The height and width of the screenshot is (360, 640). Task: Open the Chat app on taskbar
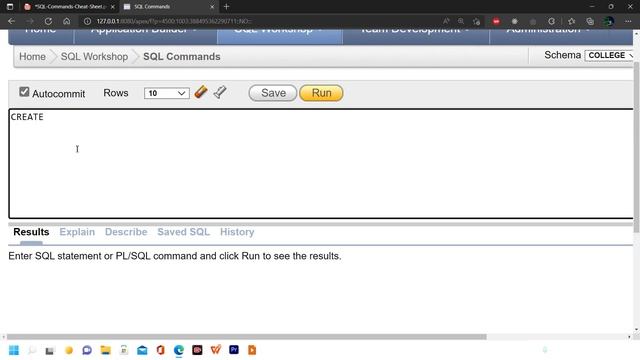87,350
